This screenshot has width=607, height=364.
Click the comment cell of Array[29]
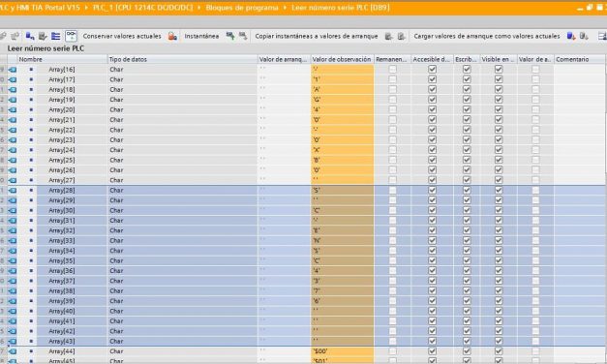pyautogui.click(x=580, y=200)
